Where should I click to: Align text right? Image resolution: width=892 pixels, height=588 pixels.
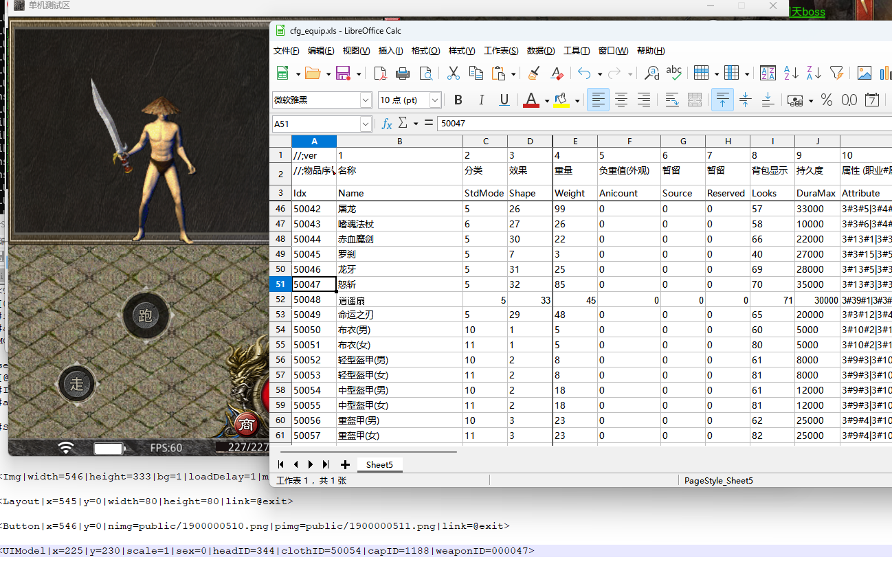[644, 100]
